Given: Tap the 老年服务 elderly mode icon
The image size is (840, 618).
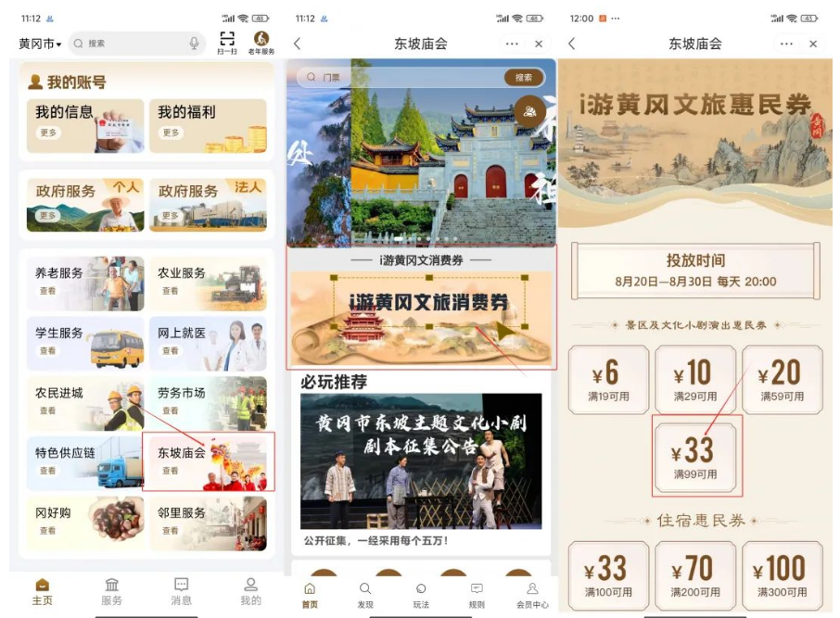Looking at the screenshot, I should pos(261,43).
